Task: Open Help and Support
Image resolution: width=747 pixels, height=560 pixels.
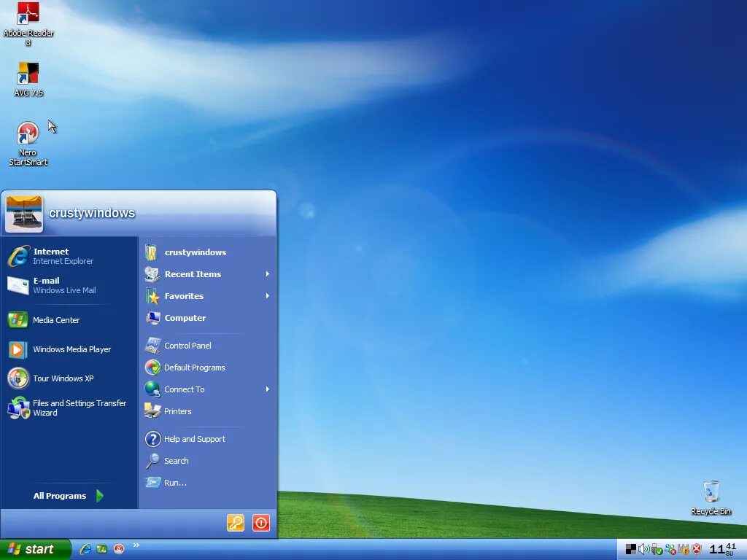Action: click(208, 439)
